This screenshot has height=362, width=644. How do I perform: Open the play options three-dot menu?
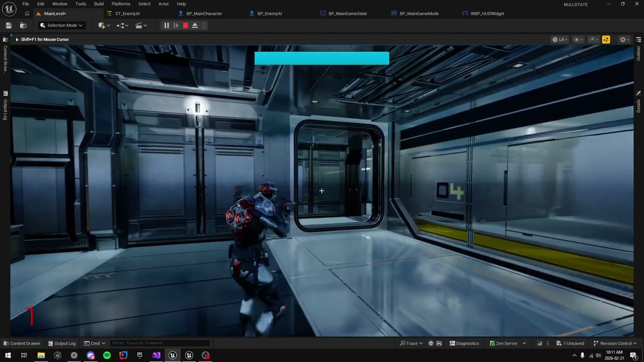(204, 25)
